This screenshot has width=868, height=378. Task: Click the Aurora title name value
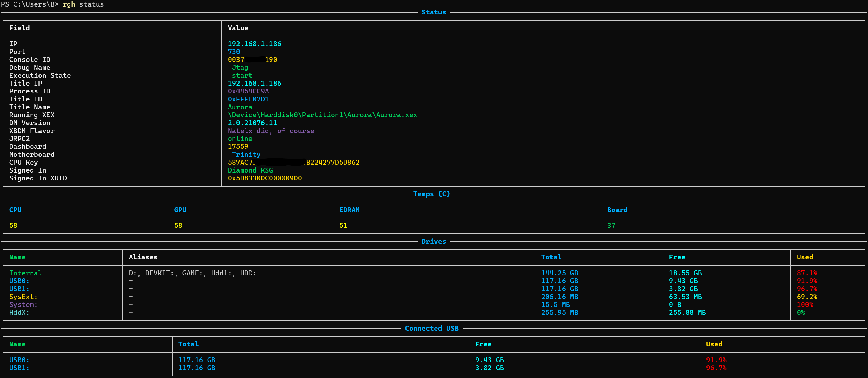[240, 107]
